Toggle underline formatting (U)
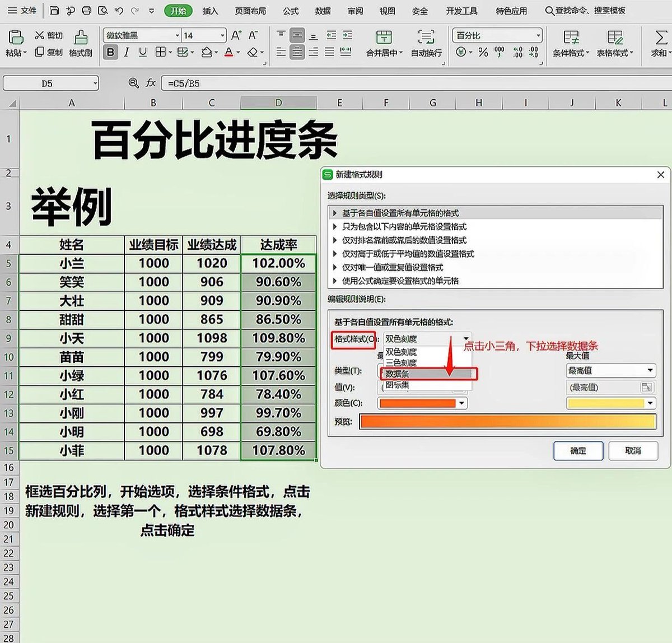The image size is (672, 643). [x=143, y=52]
